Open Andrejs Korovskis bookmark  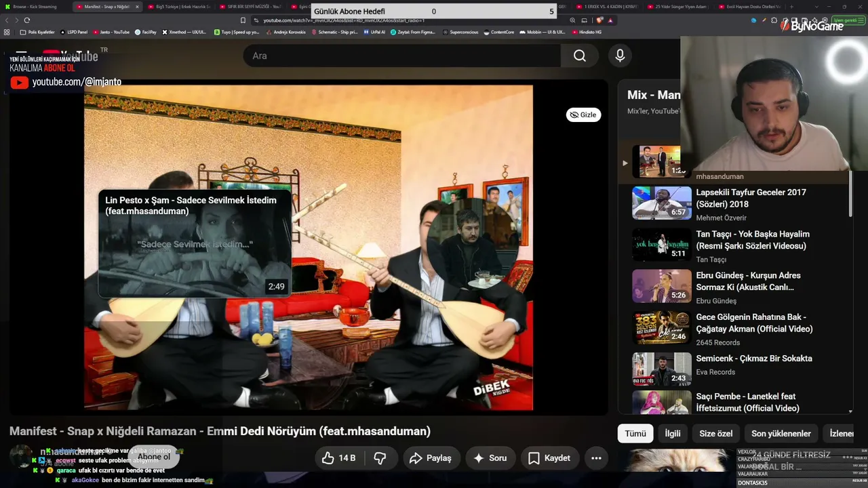coord(285,32)
